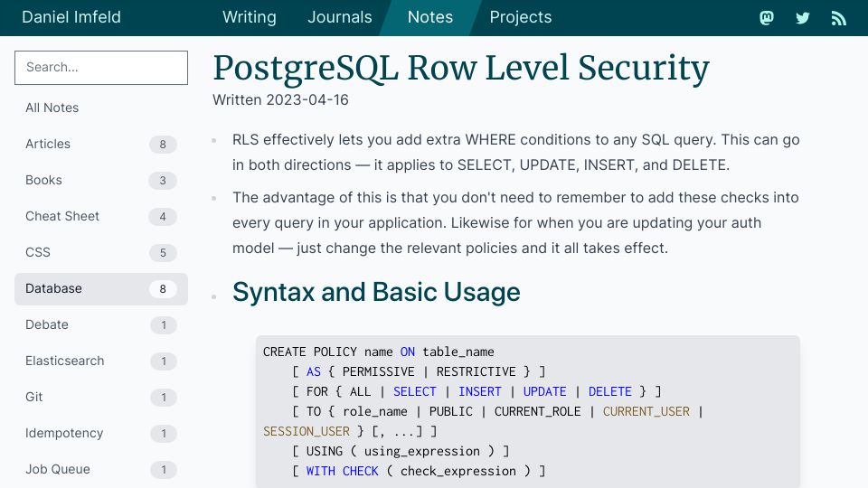The image size is (868, 488).
Task: Open the Idempotency category
Action: click(x=101, y=433)
